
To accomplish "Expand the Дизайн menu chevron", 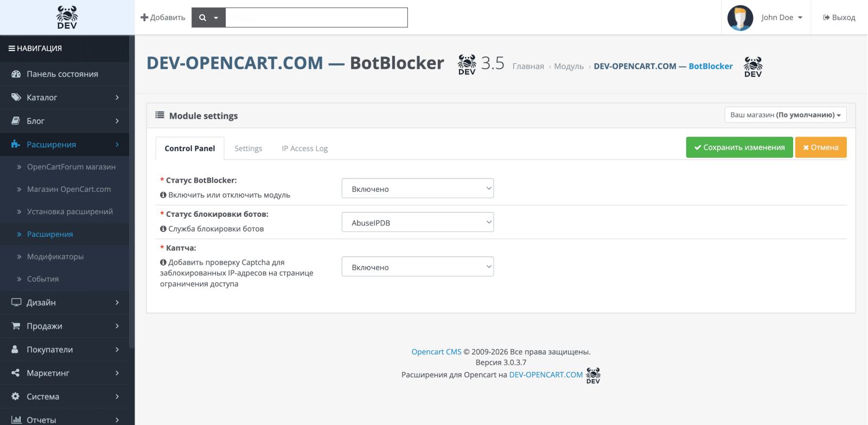I will click(x=117, y=302).
